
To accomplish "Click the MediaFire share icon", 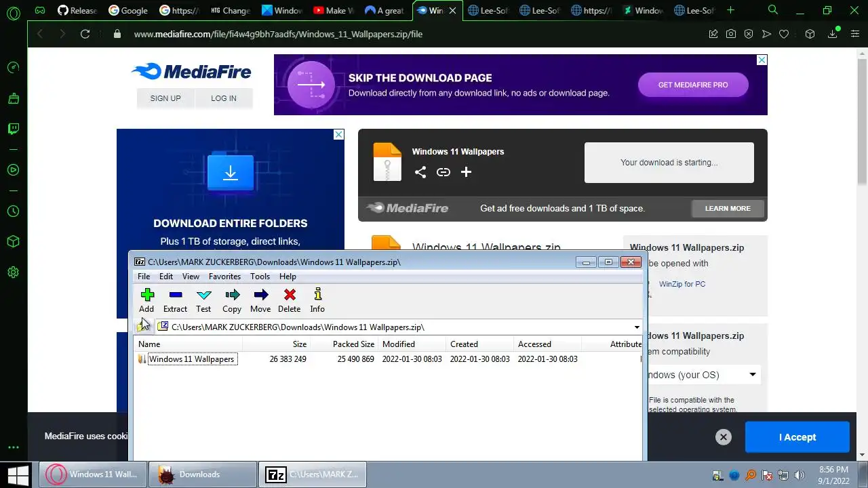I will point(420,172).
